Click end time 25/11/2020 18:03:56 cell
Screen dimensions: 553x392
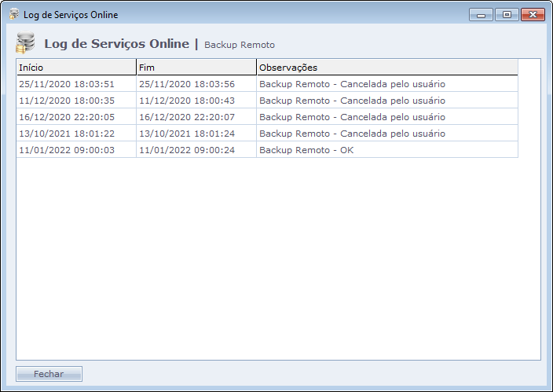187,84
